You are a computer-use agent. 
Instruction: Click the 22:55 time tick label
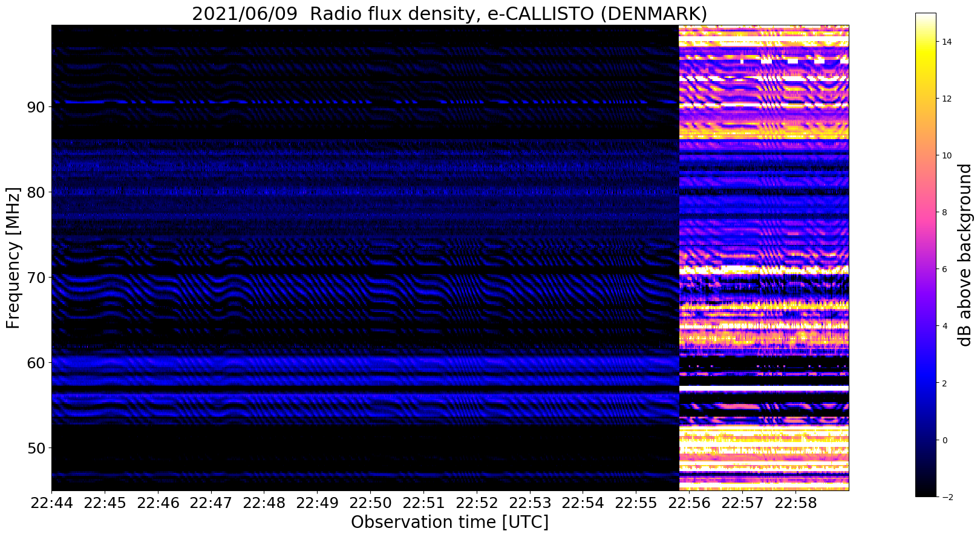636,503
